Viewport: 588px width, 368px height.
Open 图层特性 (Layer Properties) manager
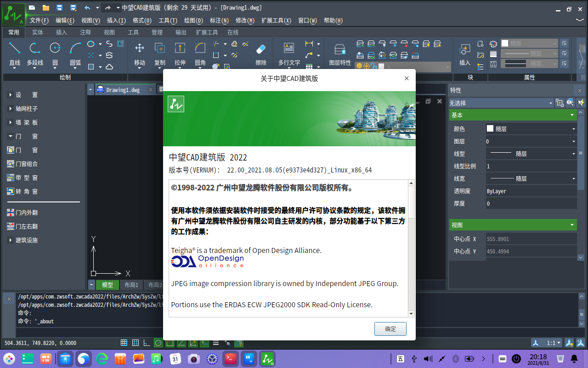point(340,54)
